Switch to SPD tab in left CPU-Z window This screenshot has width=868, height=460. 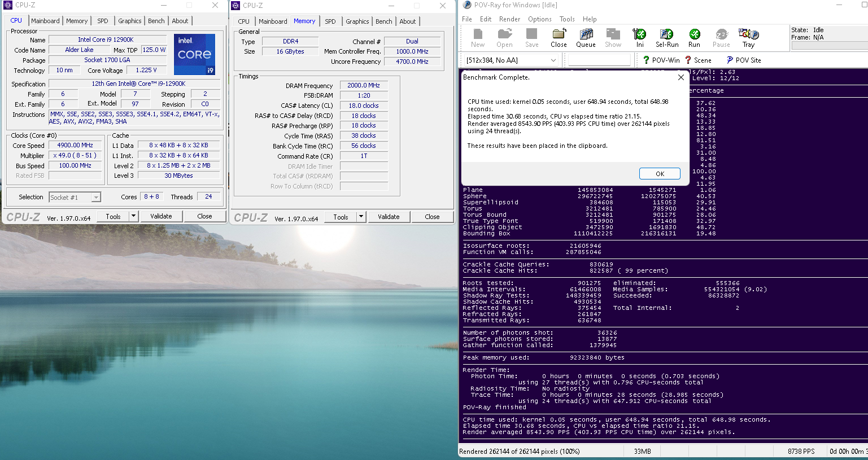[x=103, y=21]
